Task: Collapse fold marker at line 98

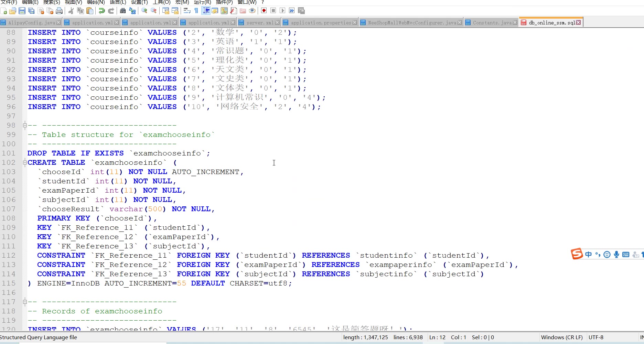Action: tap(25, 125)
